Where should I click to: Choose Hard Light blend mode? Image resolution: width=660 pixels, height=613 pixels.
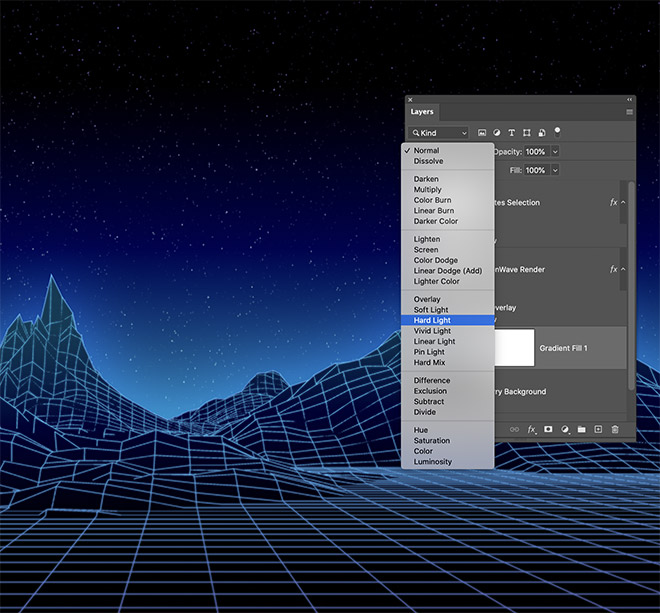pos(432,320)
